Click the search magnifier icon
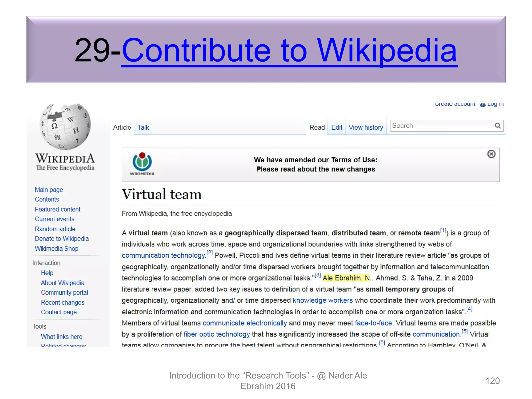Screen dimensions: 532x399 tap(497, 126)
